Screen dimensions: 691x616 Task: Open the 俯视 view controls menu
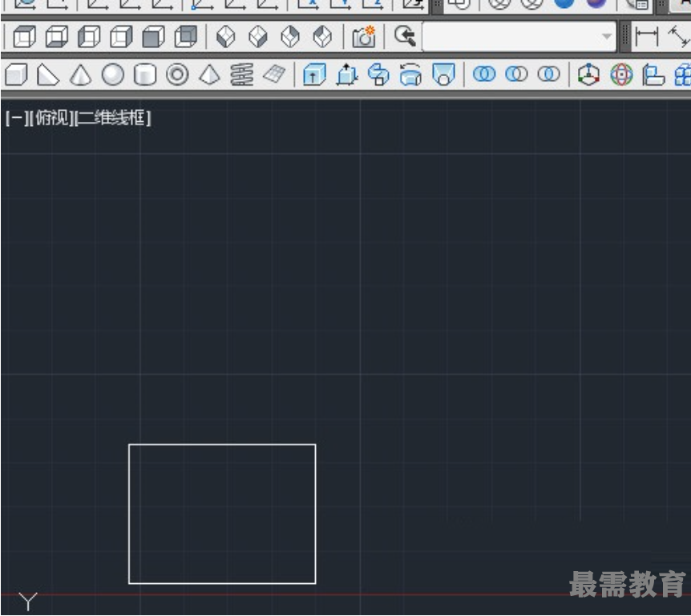pyautogui.click(x=52, y=118)
